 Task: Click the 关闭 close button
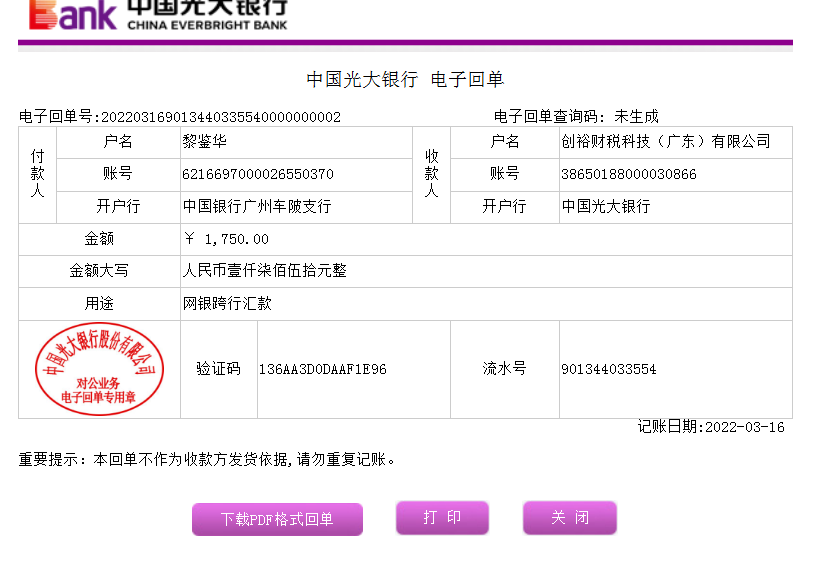pos(569,517)
